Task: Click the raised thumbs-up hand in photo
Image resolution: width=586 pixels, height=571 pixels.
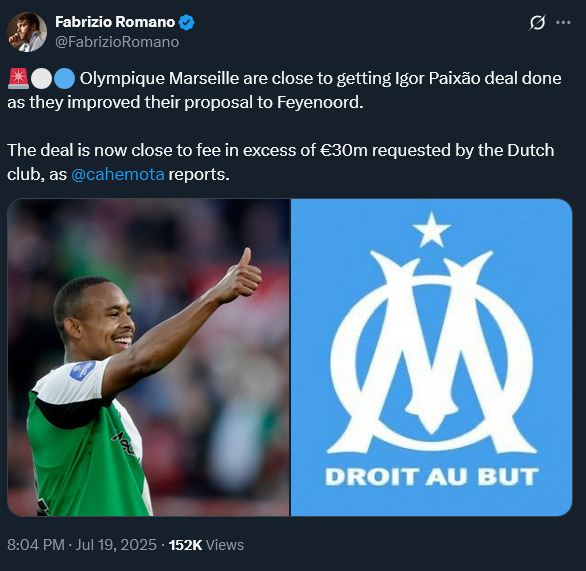Action: [239, 275]
